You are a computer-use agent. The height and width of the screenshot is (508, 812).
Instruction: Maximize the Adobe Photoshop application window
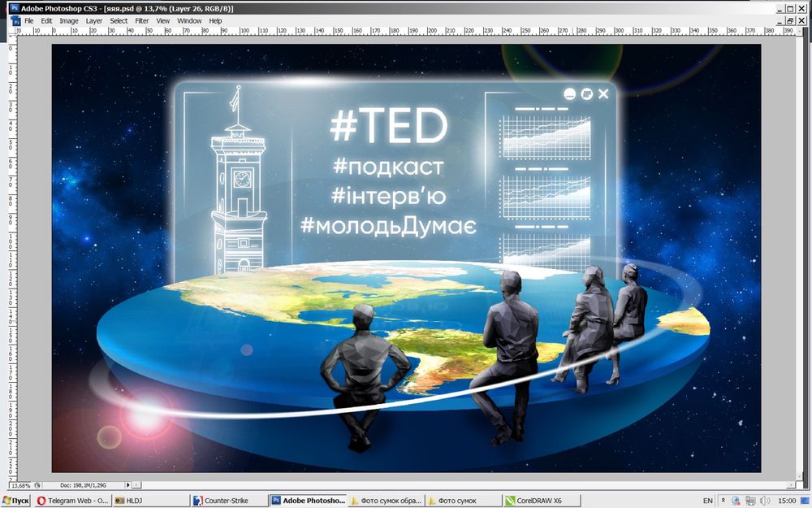tap(790, 8)
